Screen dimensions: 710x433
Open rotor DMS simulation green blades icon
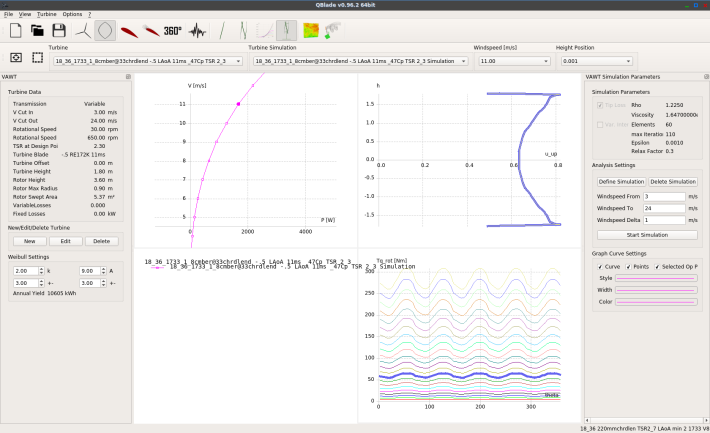point(244,31)
